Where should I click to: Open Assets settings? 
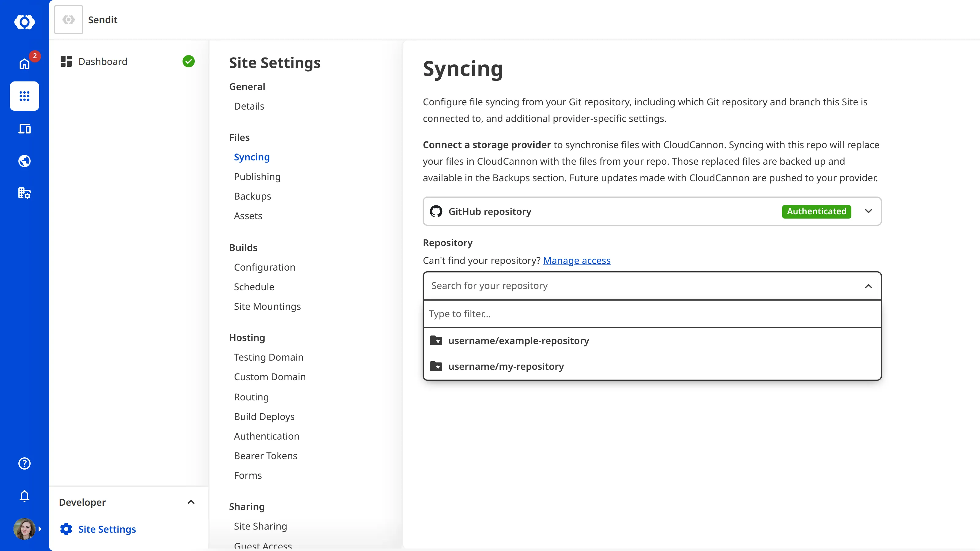coord(248,216)
